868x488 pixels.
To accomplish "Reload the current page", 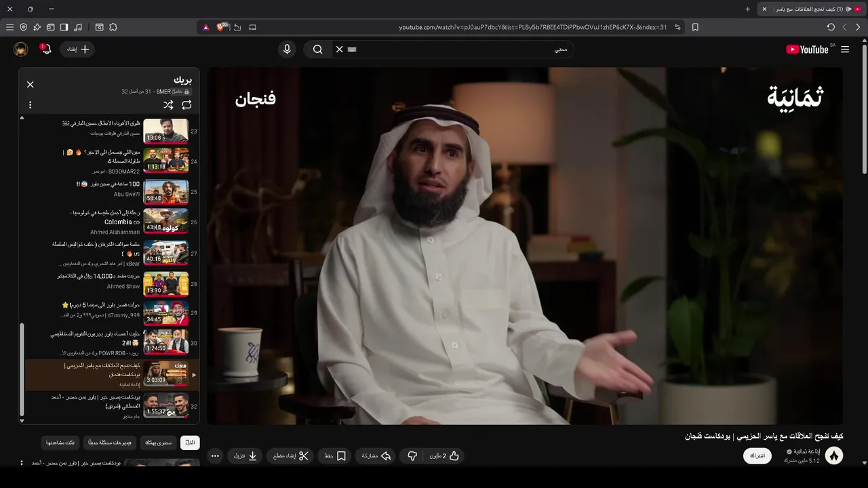I will [831, 27].
